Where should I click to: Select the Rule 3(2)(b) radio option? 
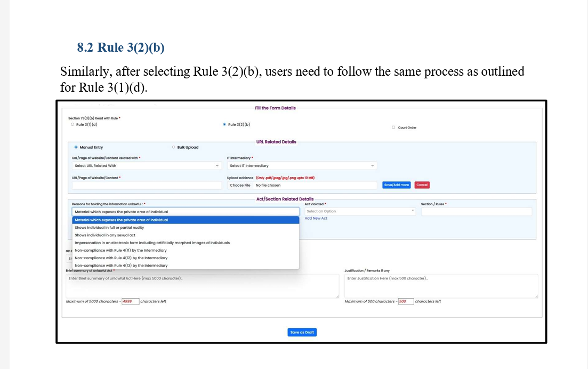tap(224, 124)
